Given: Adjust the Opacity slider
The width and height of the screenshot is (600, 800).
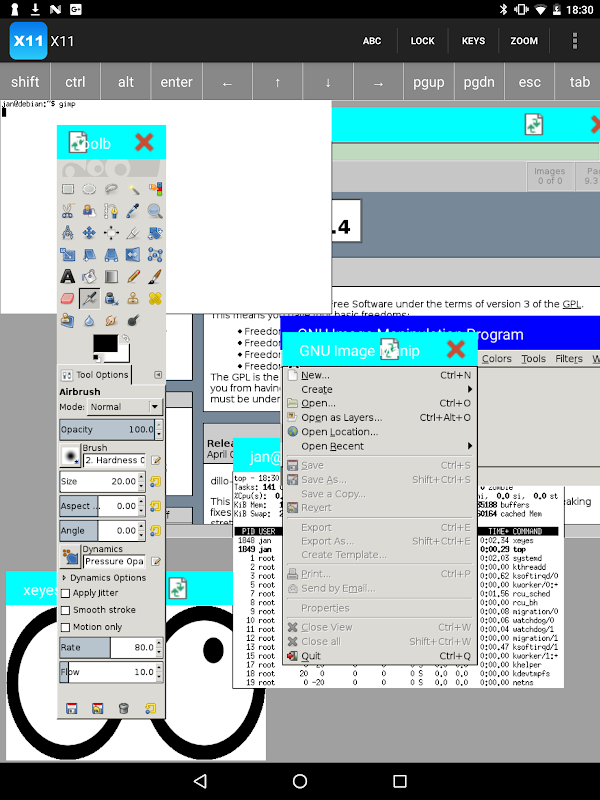Looking at the screenshot, I should coord(107,430).
